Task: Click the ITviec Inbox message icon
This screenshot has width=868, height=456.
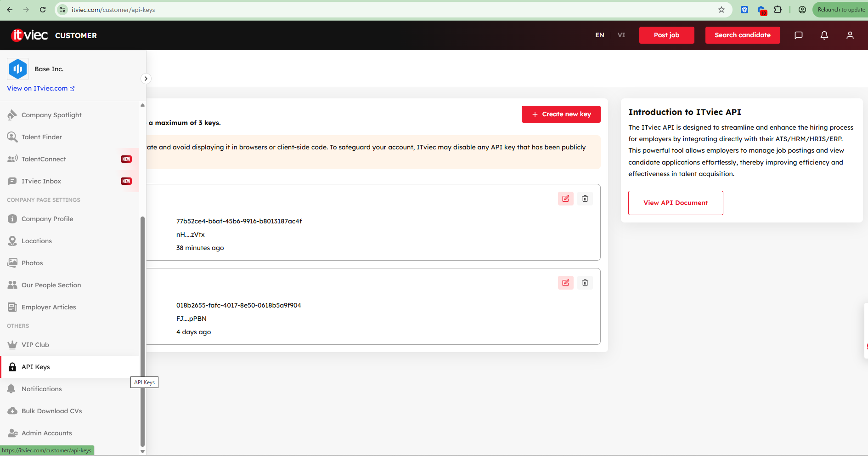Action: [x=12, y=181]
